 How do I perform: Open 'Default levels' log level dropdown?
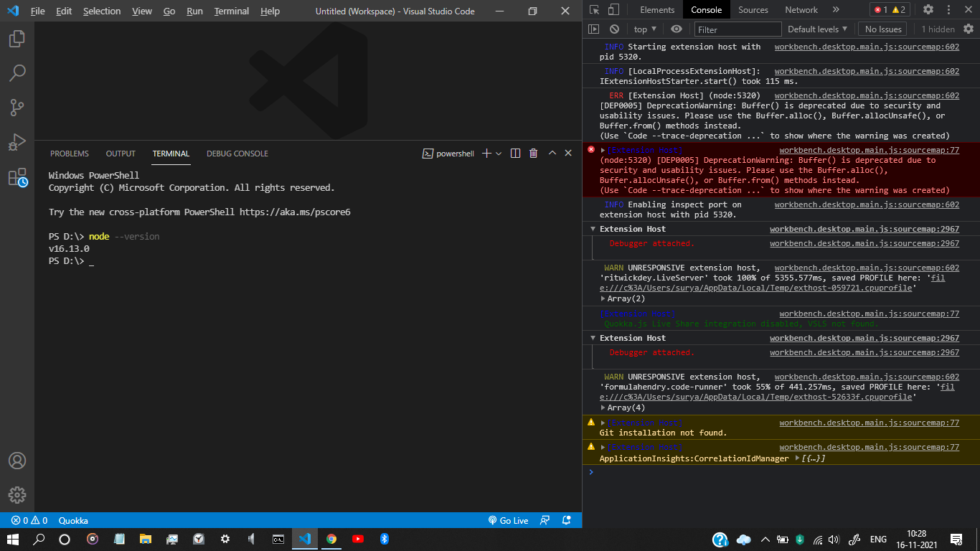818,29
